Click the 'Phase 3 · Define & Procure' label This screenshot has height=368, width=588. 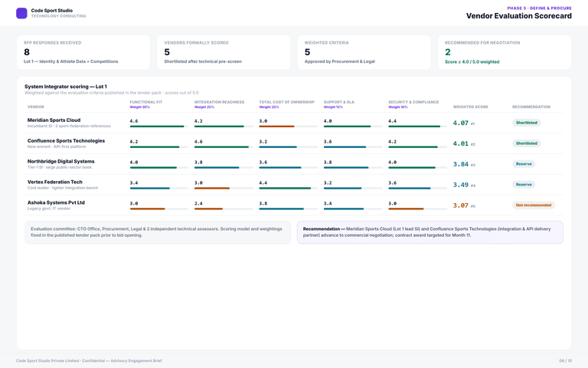[539, 8]
